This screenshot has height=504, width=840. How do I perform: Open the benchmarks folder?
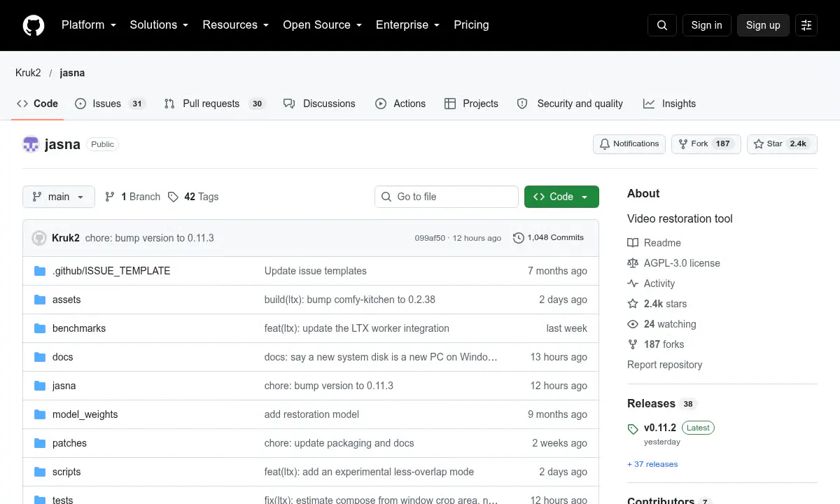pyautogui.click(x=79, y=328)
